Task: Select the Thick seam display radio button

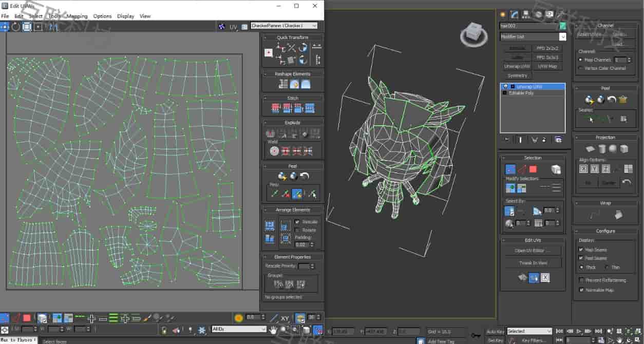Action: pos(581,267)
